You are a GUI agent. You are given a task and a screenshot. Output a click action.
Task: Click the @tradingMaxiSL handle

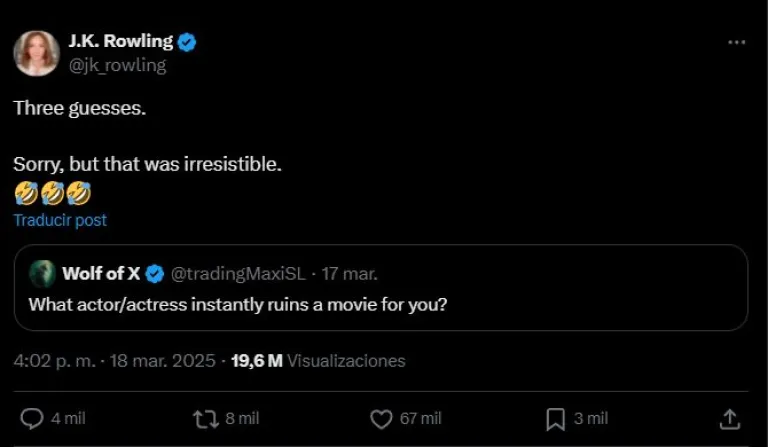click(237, 273)
